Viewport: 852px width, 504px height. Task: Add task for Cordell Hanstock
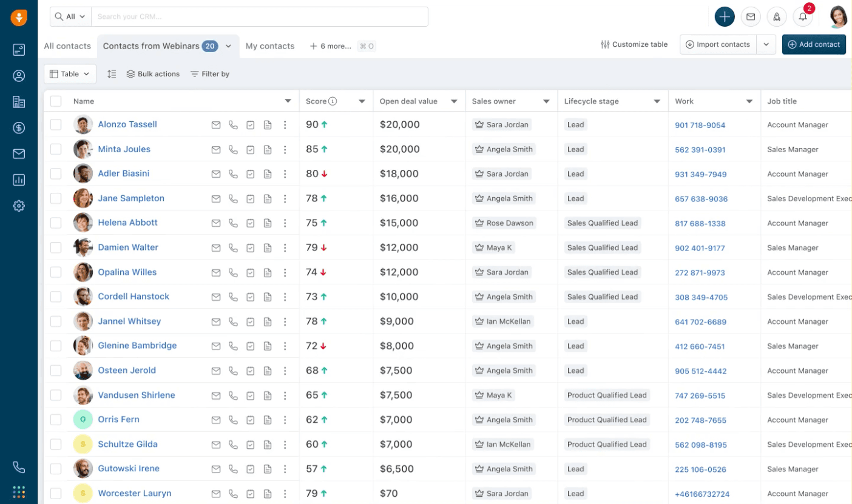click(x=251, y=297)
